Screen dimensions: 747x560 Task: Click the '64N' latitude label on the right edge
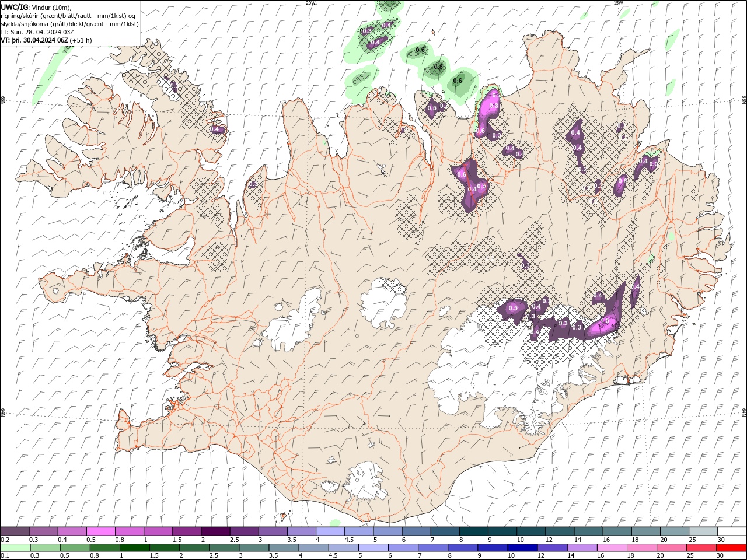point(744,412)
